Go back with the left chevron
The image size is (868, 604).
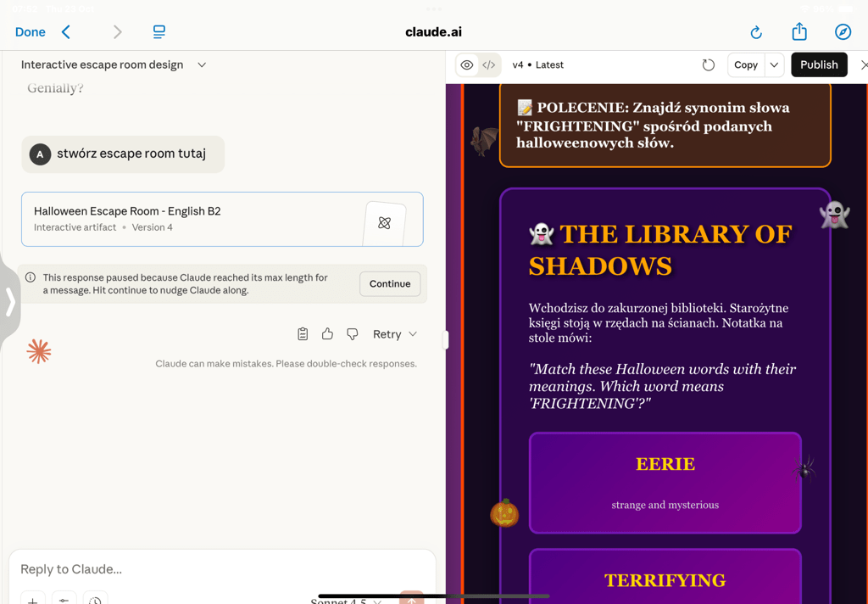point(66,32)
